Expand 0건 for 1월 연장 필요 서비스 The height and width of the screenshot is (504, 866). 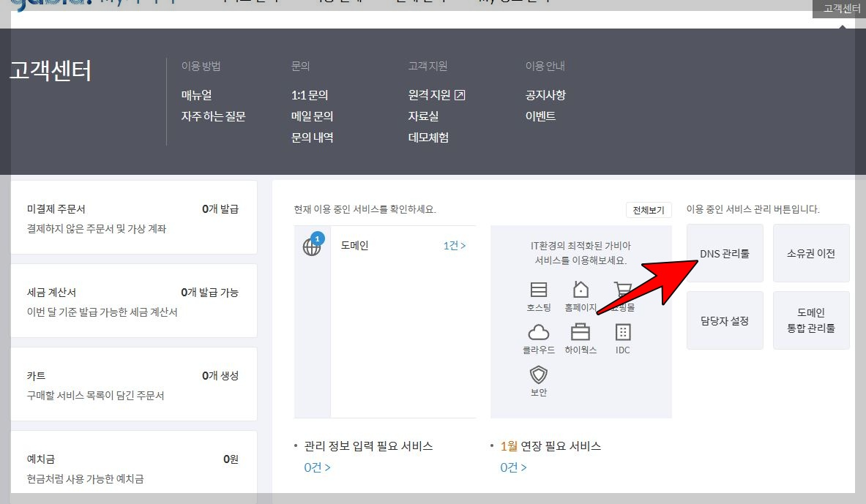point(512,468)
